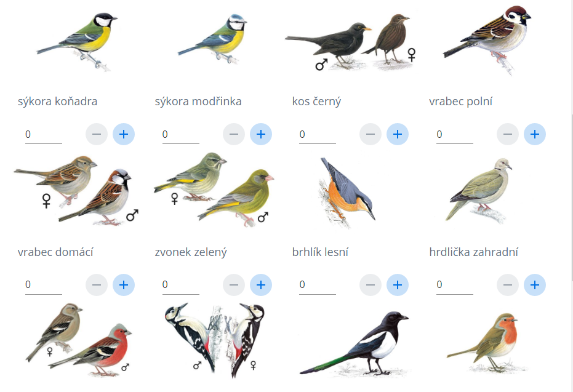Increment vrabec polní counter
The height and width of the screenshot is (392, 573).
(x=535, y=134)
